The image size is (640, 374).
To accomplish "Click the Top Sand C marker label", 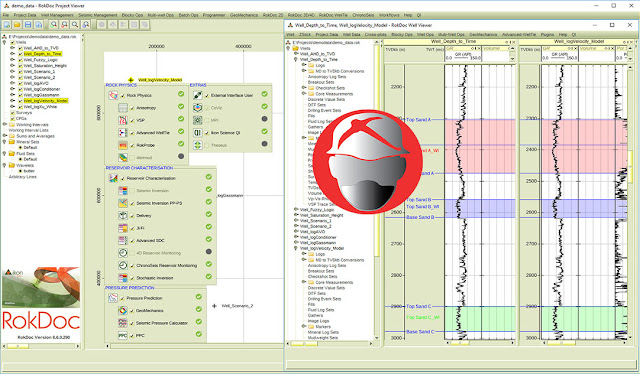I will (x=418, y=306).
